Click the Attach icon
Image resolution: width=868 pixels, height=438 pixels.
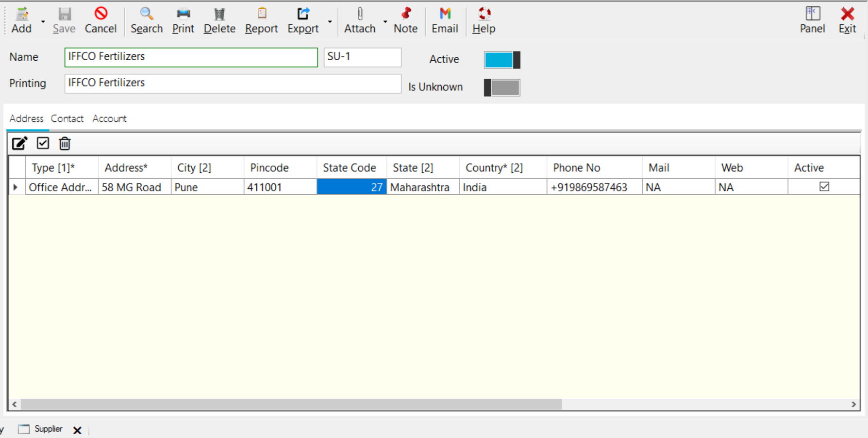[x=359, y=19]
